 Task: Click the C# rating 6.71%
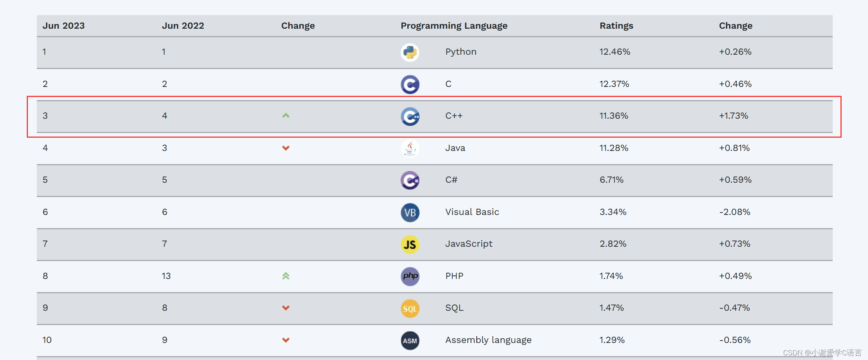612,180
